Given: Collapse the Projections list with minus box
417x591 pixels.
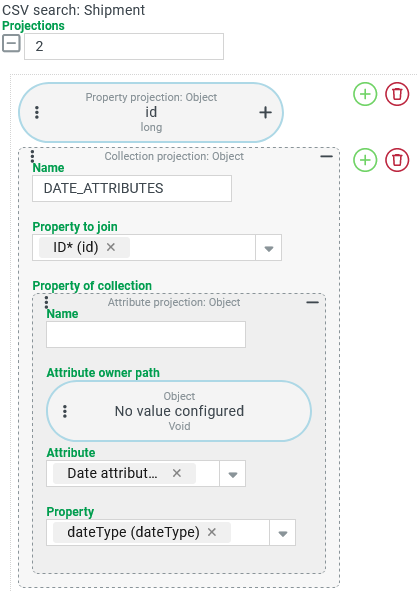Looking at the screenshot, I should [x=11, y=43].
